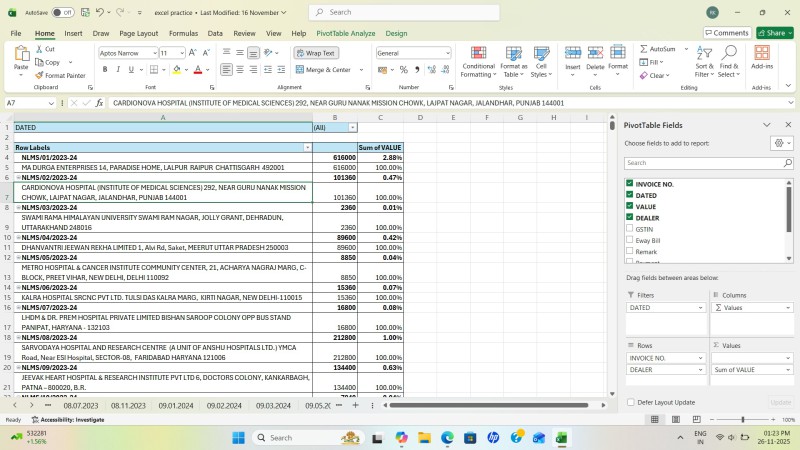Toggle bold formatting in the Font group
This screenshot has height=450, width=800.
104,70
